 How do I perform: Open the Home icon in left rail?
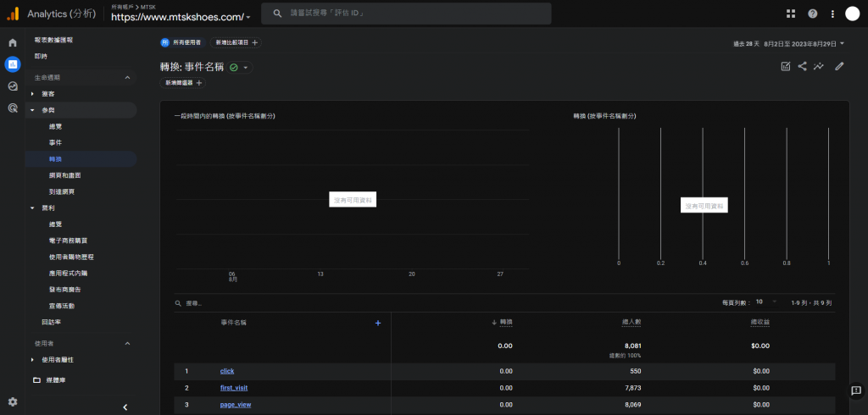click(13, 42)
